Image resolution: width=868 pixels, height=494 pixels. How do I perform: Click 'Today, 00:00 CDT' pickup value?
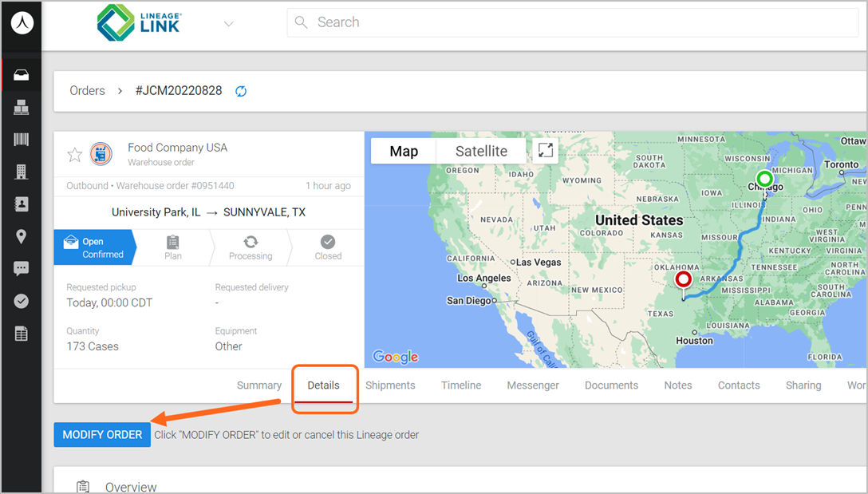pos(109,303)
